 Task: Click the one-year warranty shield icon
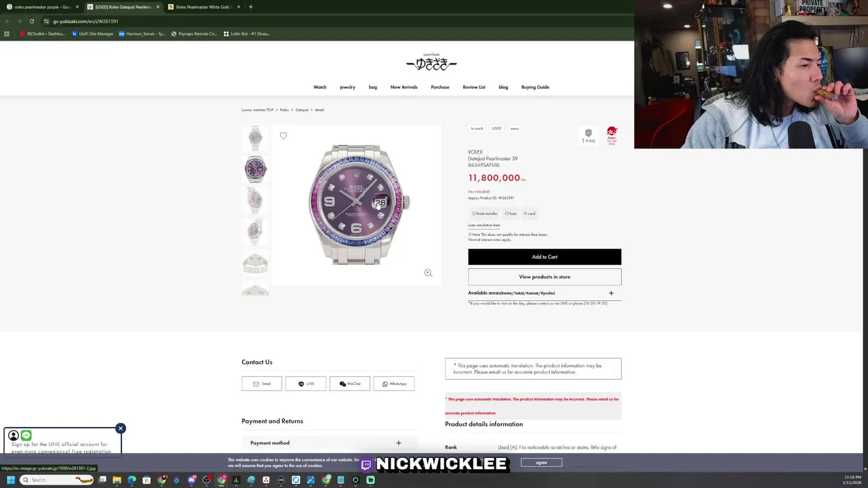click(x=588, y=135)
